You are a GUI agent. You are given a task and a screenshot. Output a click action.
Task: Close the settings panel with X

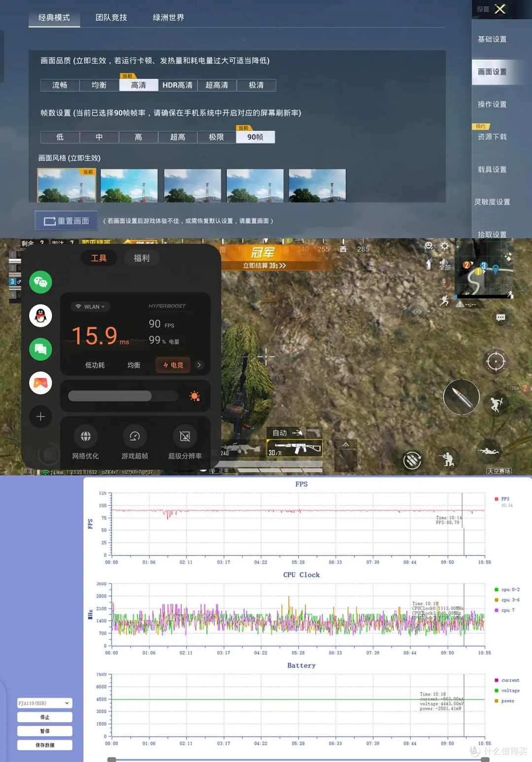pyautogui.click(x=500, y=9)
